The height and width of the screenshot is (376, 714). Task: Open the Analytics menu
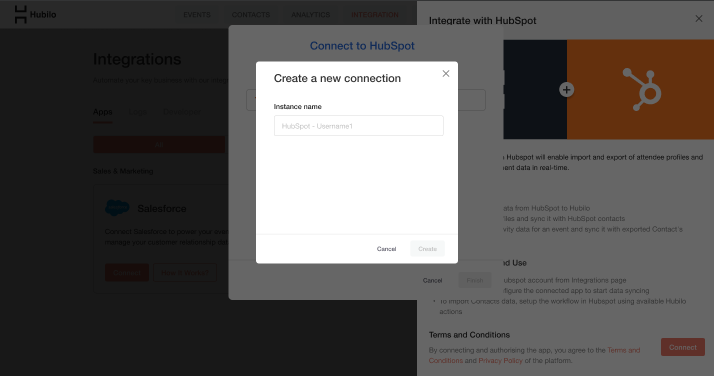click(x=311, y=15)
